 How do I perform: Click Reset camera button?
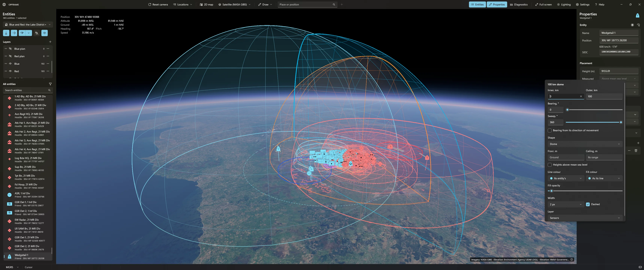[x=158, y=4]
